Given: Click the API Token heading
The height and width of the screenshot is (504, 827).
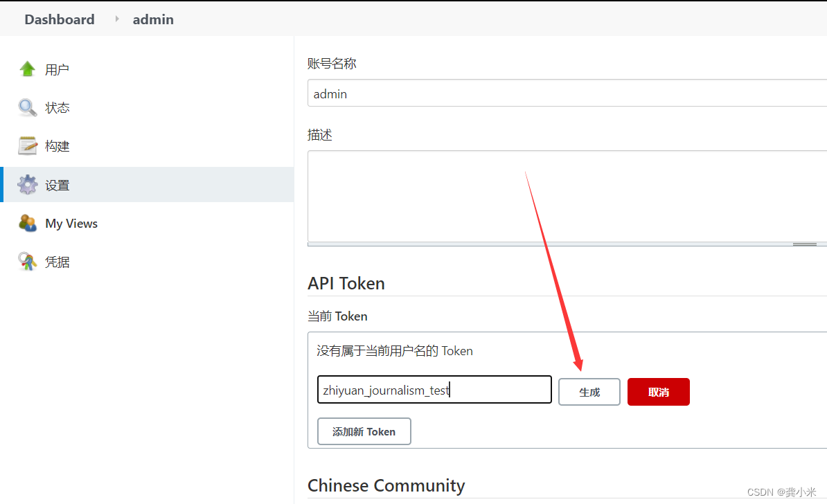Looking at the screenshot, I should (346, 284).
